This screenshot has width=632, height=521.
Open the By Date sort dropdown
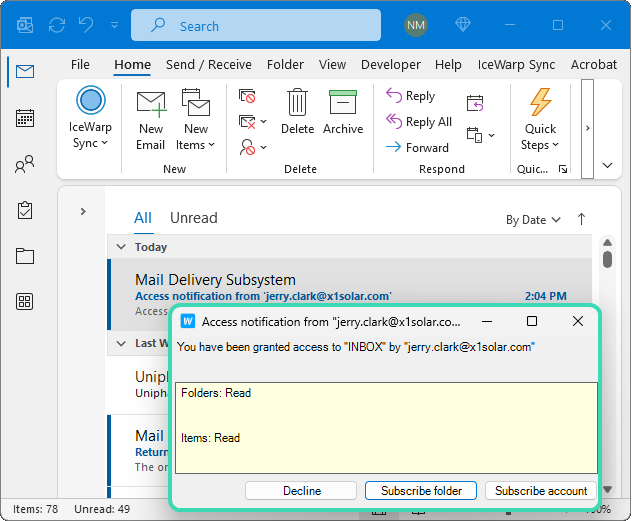(x=533, y=220)
